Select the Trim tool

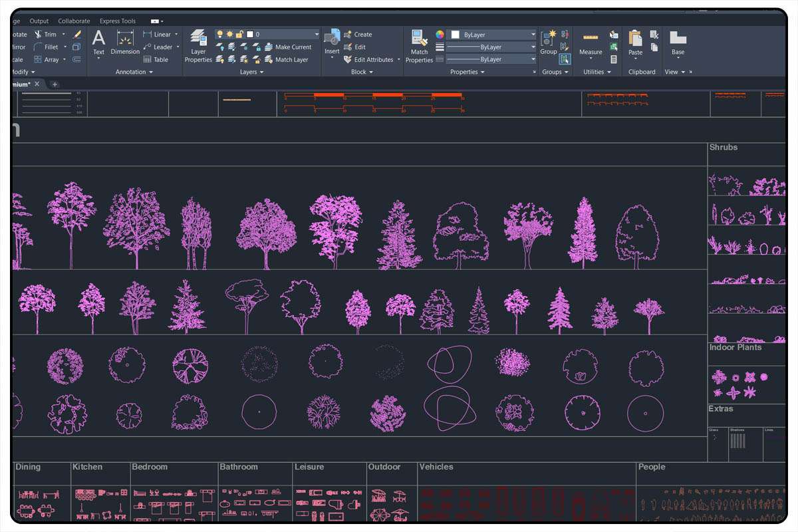pyautogui.click(x=47, y=34)
